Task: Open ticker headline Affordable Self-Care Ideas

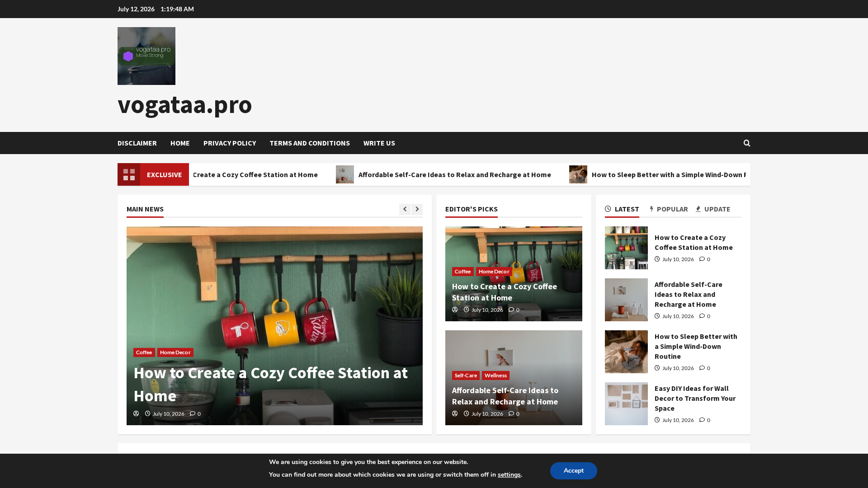Action: pyautogui.click(x=454, y=174)
